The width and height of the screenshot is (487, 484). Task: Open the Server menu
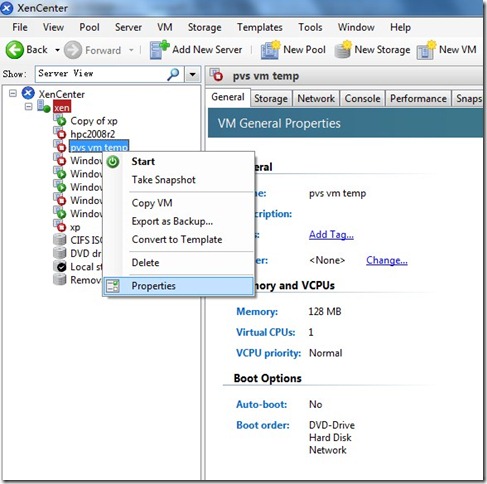(128, 27)
